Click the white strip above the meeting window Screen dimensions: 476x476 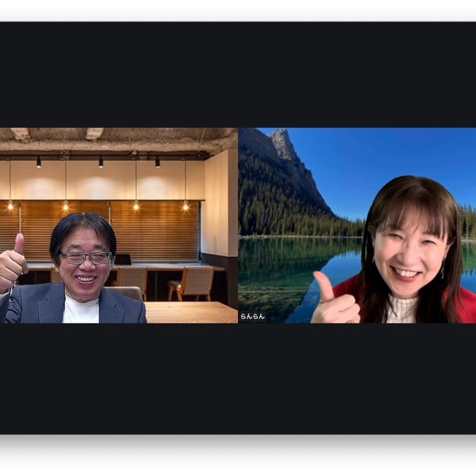click(238, 10)
